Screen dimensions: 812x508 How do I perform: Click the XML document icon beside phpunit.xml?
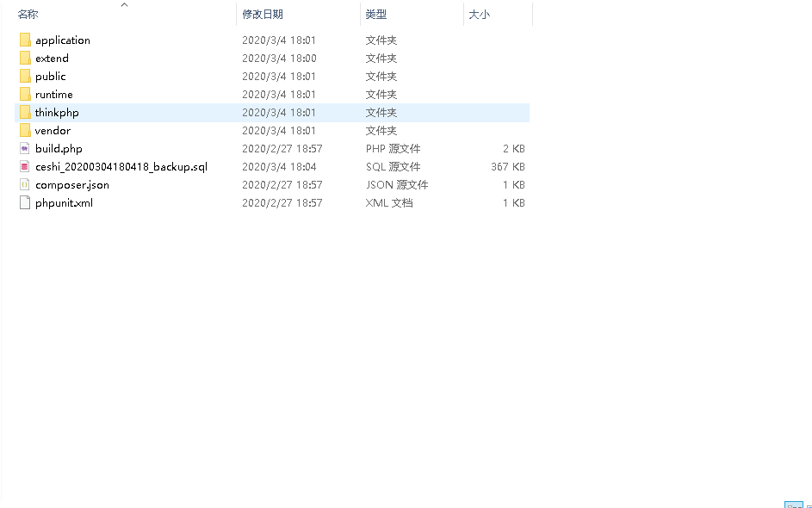coord(24,202)
